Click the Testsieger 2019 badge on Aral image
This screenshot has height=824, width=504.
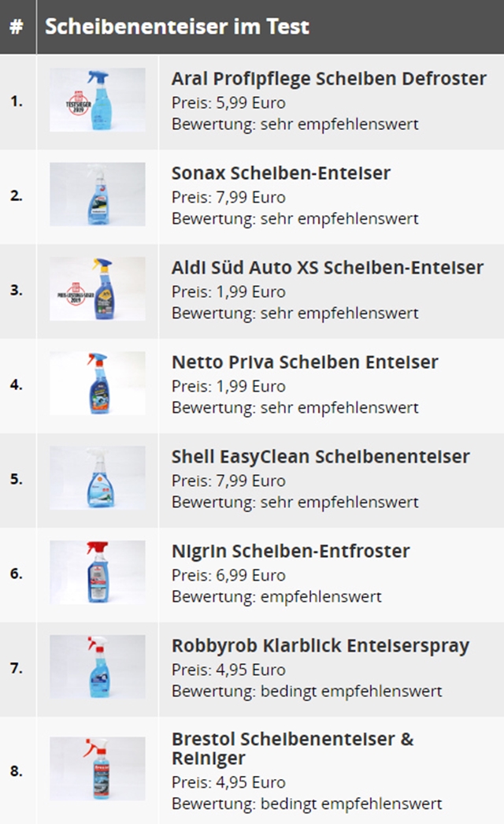click(78, 103)
